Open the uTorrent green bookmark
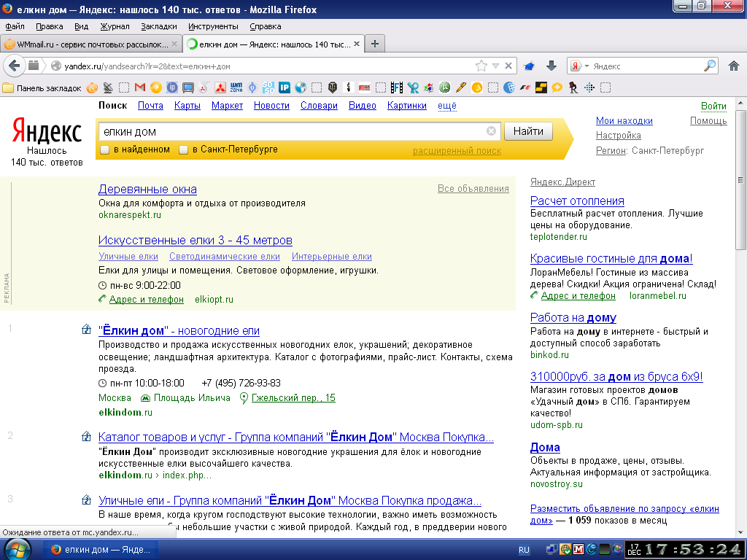747x560 pixels. coord(444,87)
